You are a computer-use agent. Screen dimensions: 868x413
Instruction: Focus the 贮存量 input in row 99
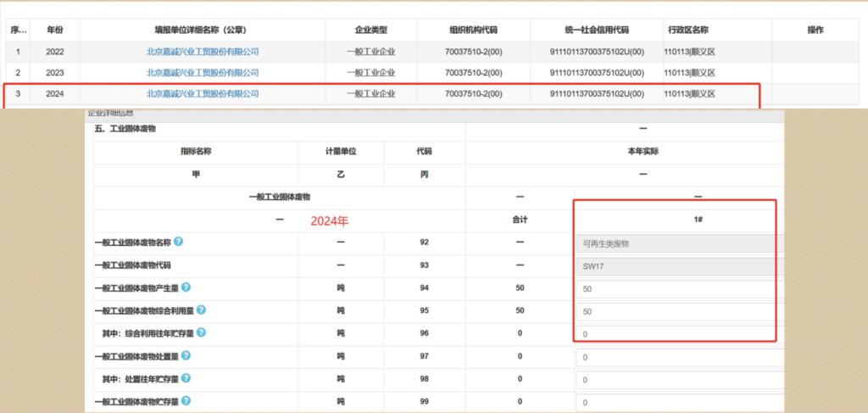(676, 402)
